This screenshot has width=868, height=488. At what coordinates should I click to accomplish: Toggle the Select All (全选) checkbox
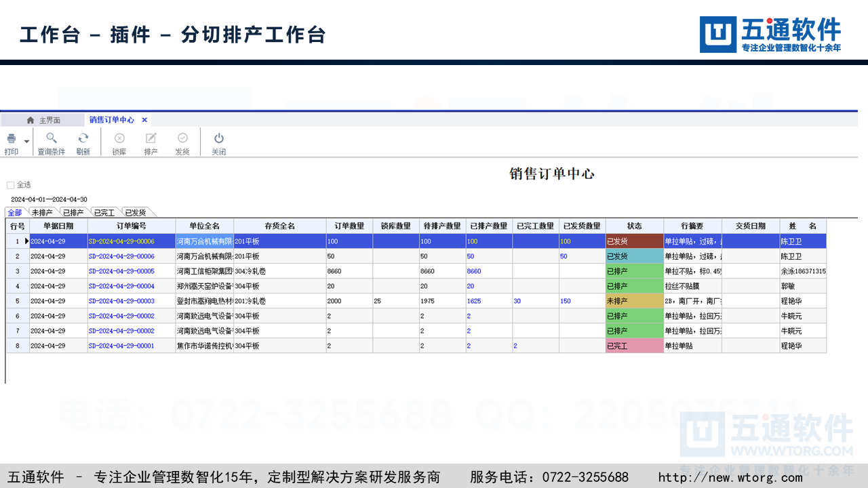pyautogui.click(x=10, y=185)
